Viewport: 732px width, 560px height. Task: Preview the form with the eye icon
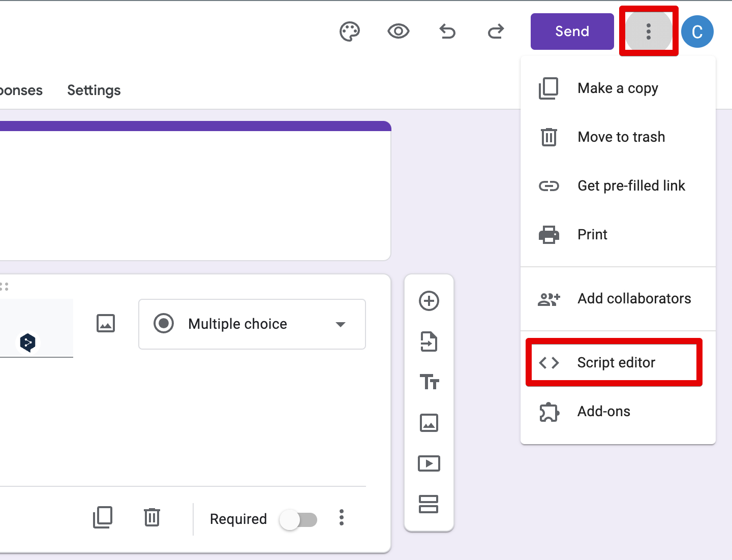[x=398, y=31]
